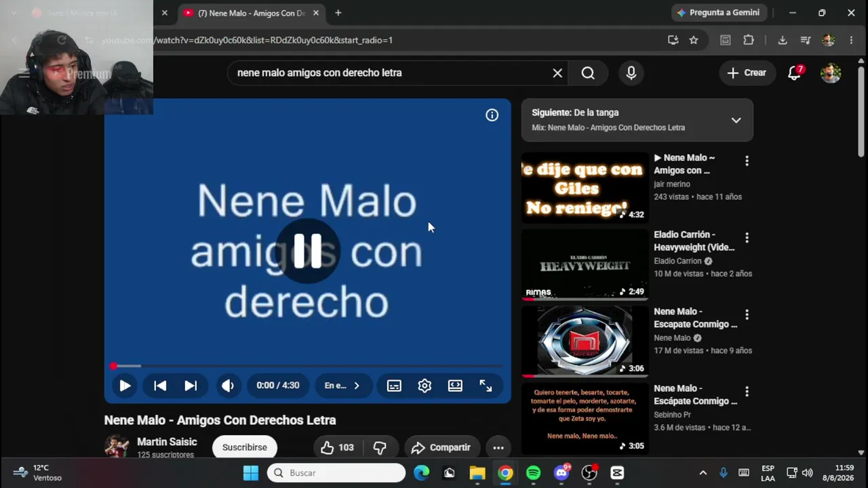868x488 pixels.
Task: Open Martin Saisic's channel avatar
Action: tap(117, 446)
